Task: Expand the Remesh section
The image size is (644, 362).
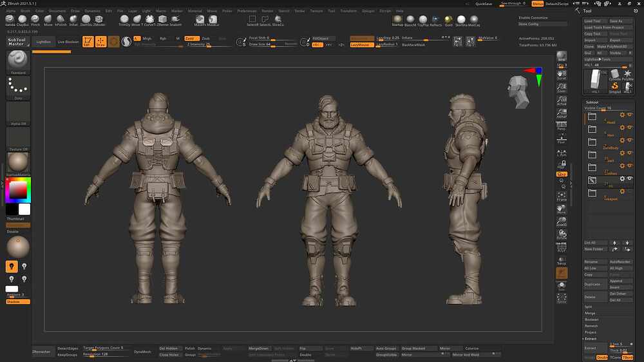Action: tap(591, 326)
